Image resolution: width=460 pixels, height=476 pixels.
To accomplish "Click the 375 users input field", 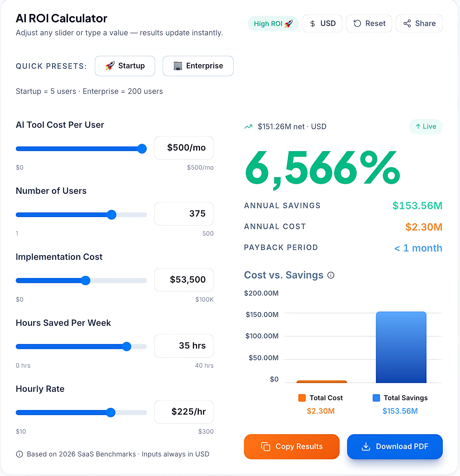I will click(184, 214).
